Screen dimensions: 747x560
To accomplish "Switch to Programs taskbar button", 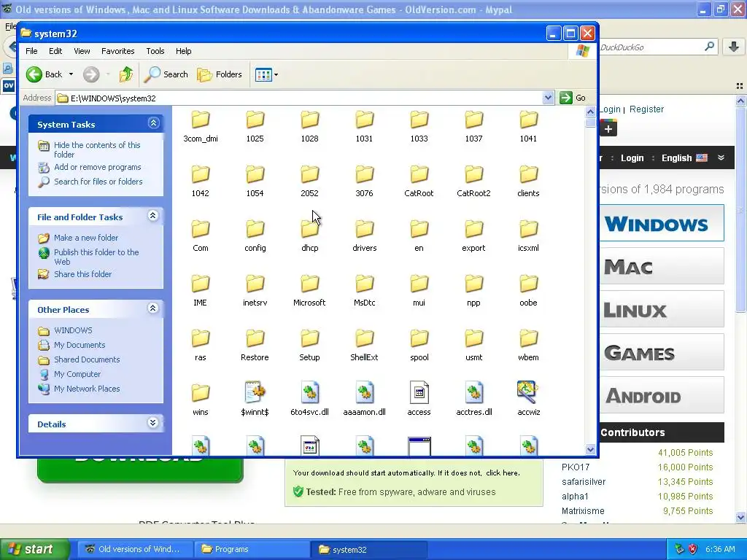I will tap(252, 549).
